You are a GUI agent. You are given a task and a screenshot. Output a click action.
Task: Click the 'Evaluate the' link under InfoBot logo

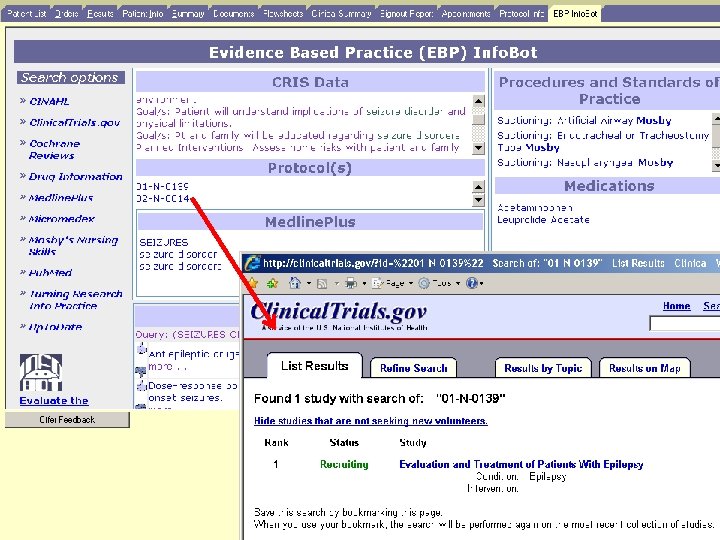(54, 400)
